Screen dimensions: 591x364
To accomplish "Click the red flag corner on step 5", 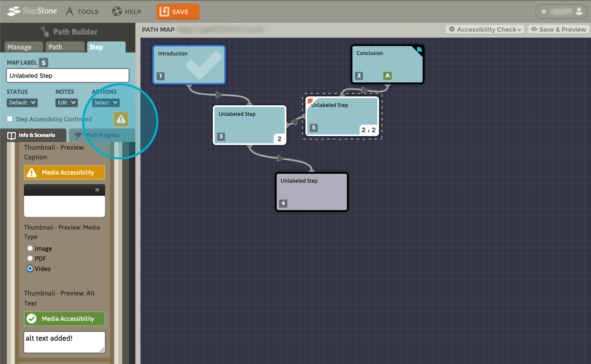I will click(x=310, y=101).
